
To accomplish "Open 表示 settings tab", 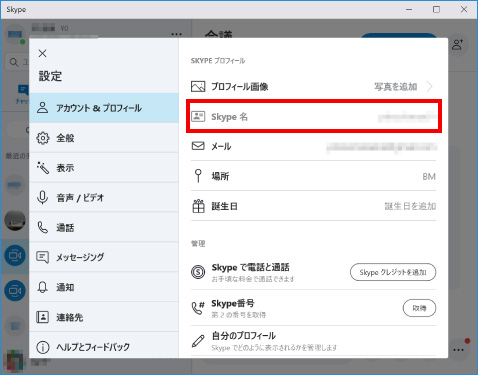I will point(104,168).
